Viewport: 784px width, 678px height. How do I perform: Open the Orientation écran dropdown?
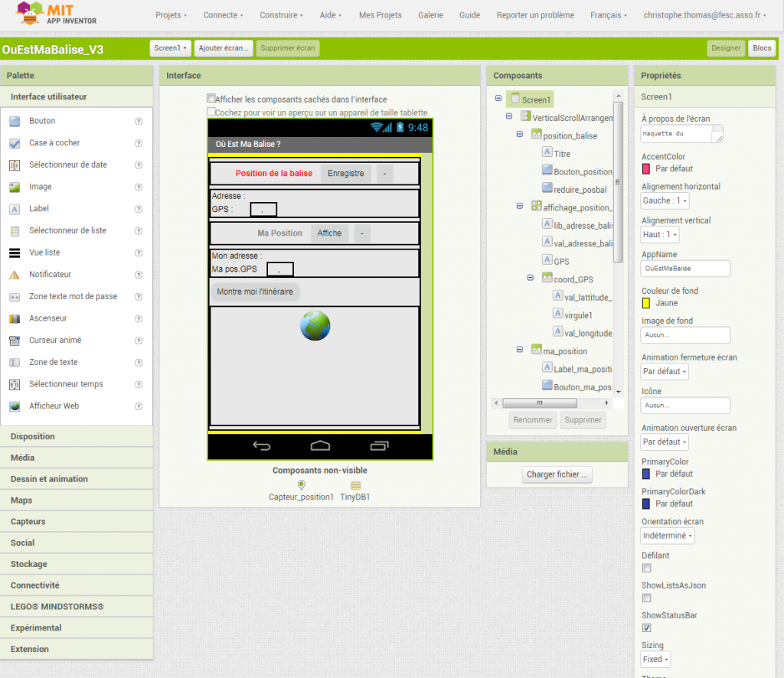click(668, 536)
